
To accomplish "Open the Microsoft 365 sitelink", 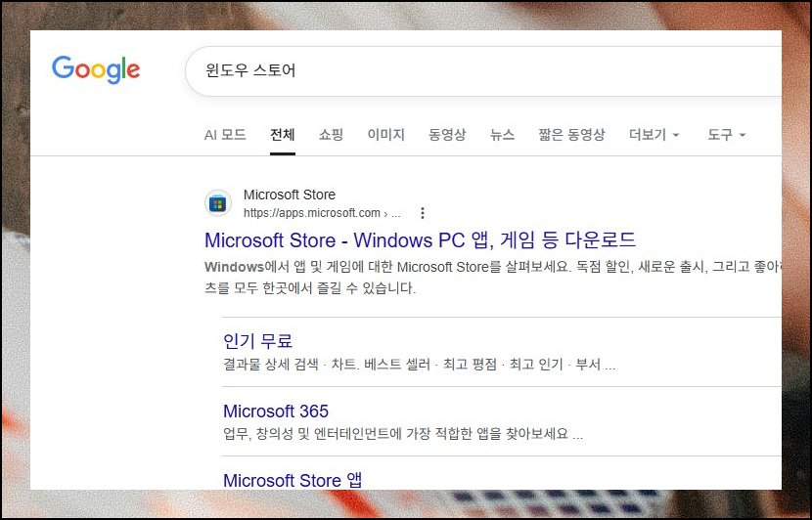I will click(x=276, y=412).
